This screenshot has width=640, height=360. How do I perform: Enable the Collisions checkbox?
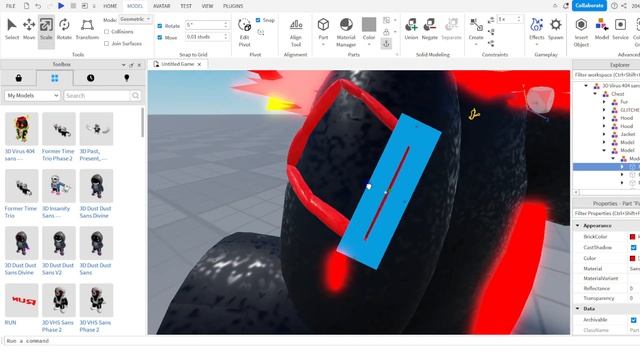tap(107, 31)
